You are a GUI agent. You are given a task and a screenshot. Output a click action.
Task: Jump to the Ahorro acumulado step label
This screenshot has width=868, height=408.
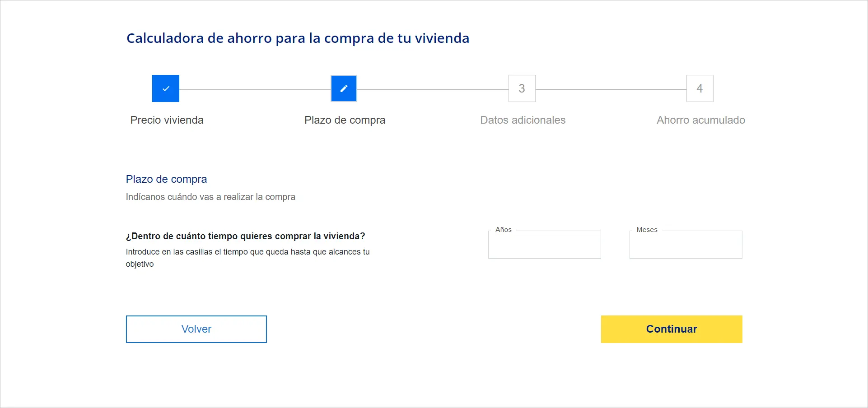[700, 120]
